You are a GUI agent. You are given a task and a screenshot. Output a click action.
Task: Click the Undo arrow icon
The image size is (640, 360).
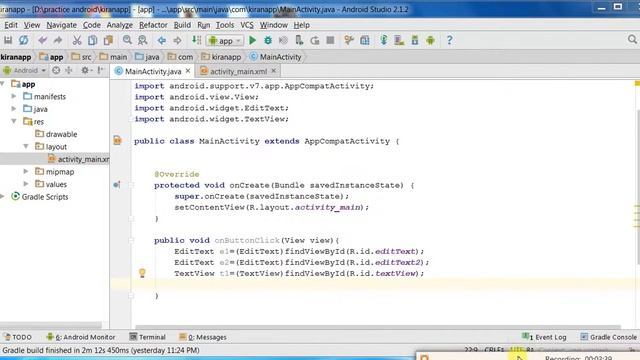click(42, 40)
